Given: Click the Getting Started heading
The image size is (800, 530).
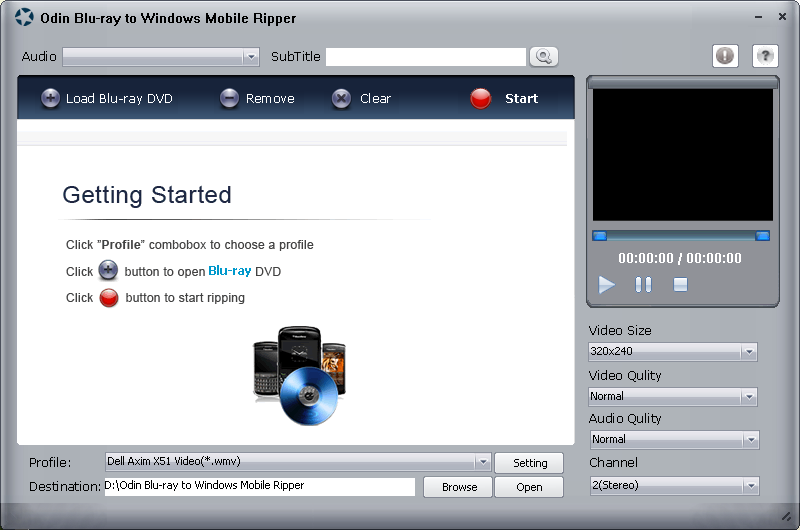Looking at the screenshot, I should click(147, 195).
